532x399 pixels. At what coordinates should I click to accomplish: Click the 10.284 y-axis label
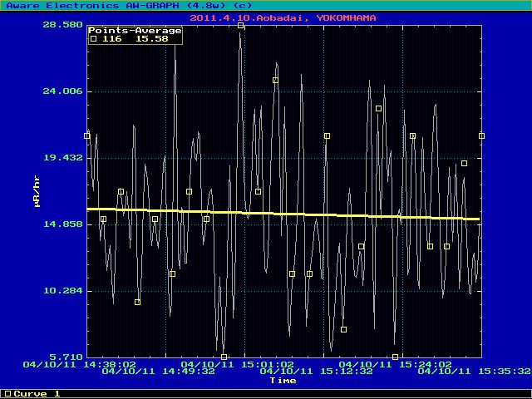pyautogui.click(x=62, y=291)
